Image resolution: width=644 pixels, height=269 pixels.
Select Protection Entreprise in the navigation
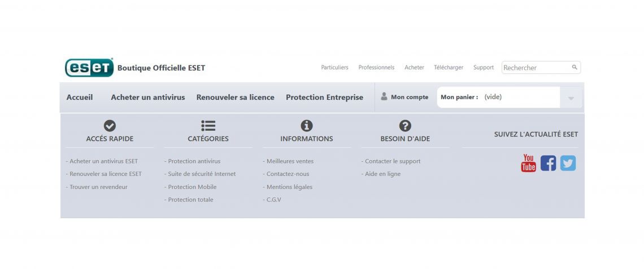click(x=324, y=98)
